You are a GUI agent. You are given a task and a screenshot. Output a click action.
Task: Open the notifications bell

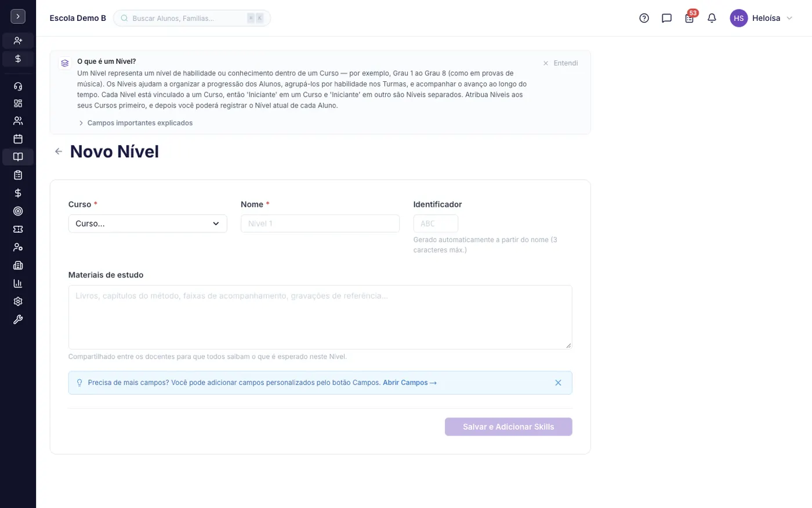(x=712, y=18)
